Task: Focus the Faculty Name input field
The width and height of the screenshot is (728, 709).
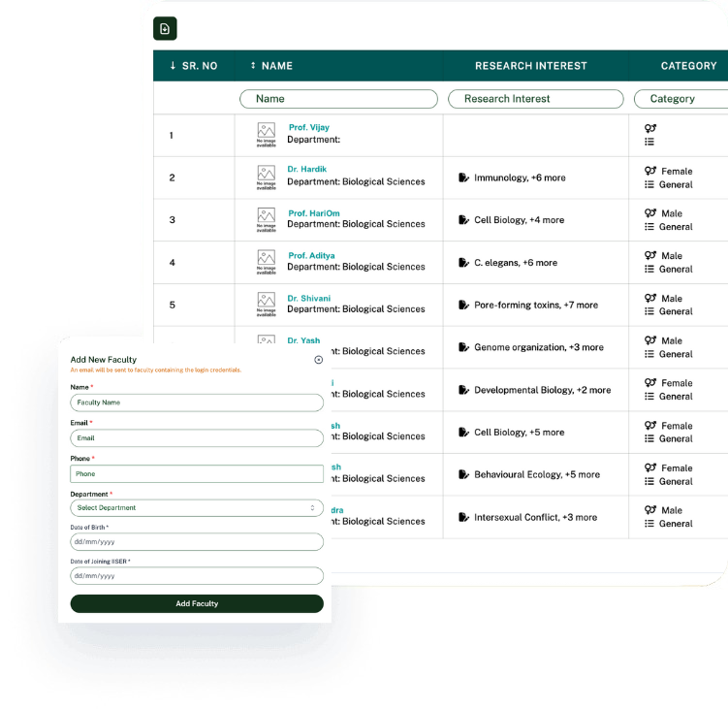Action: tap(197, 403)
